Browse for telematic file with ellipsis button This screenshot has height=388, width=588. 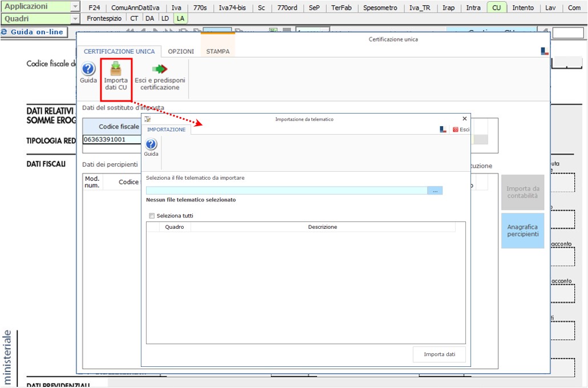tap(435, 191)
